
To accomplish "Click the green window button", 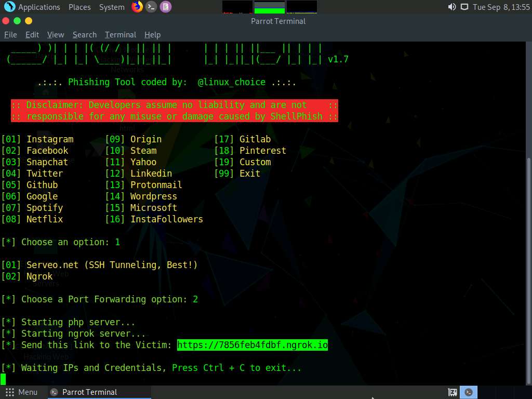I will coord(17,21).
